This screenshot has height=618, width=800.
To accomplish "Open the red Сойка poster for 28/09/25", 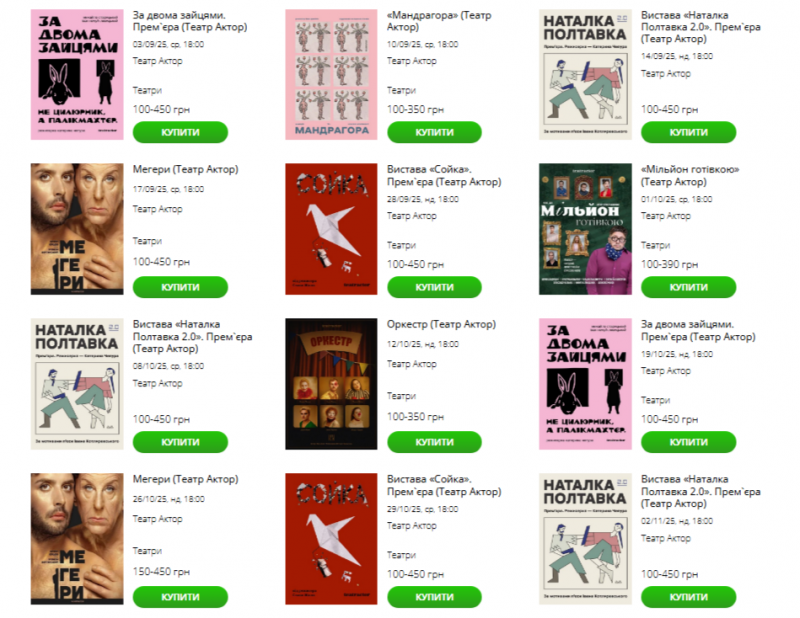I will click(331, 229).
